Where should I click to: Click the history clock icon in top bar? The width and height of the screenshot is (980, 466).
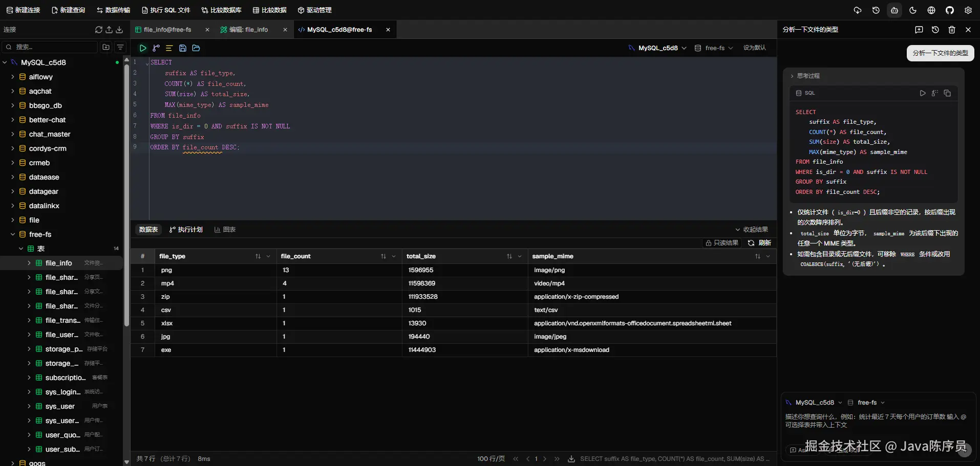(876, 10)
